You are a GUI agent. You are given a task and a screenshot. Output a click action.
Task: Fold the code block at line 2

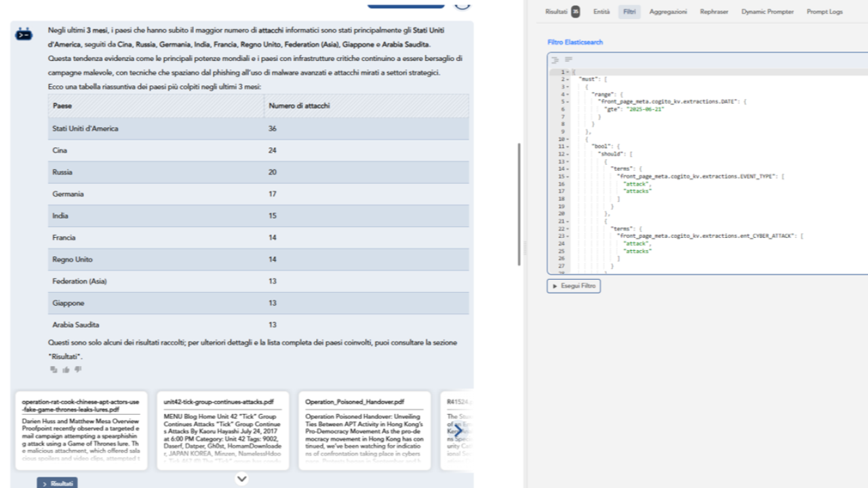[568, 79]
